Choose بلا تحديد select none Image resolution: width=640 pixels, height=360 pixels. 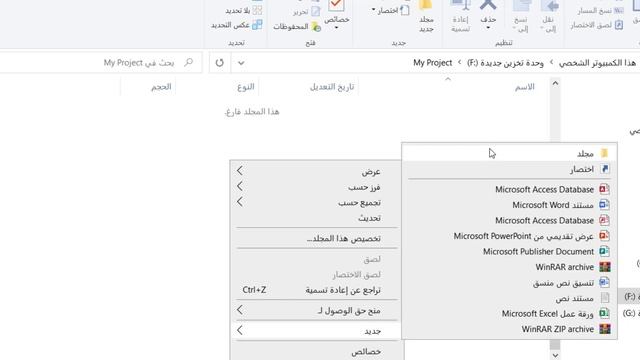tap(243, 11)
